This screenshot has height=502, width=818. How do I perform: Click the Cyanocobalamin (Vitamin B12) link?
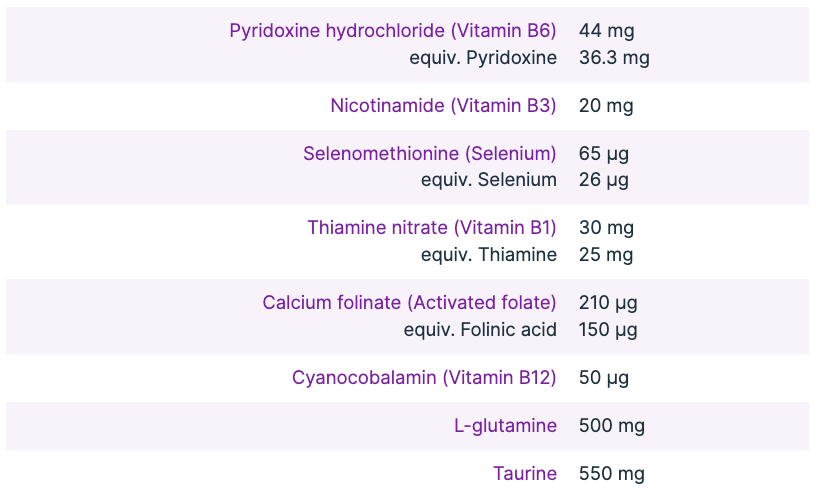pyautogui.click(x=424, y=378)
